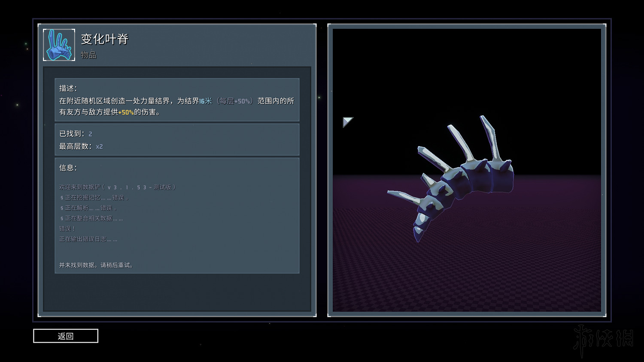Click the 物品 category label under title
Viewport: 644px width, 362px height.
pos(88,55)
